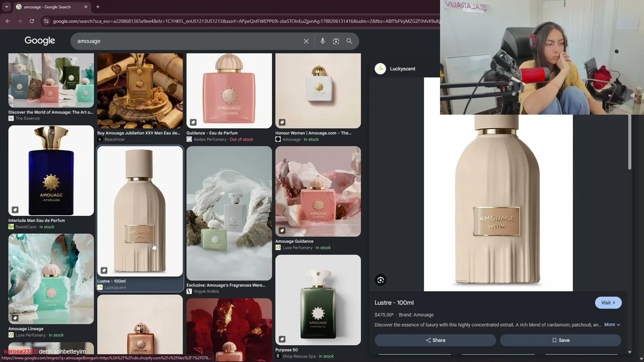Click the SweetCare source favicon
Viewport: 644px width, 362px height.
tap(11, 227)
